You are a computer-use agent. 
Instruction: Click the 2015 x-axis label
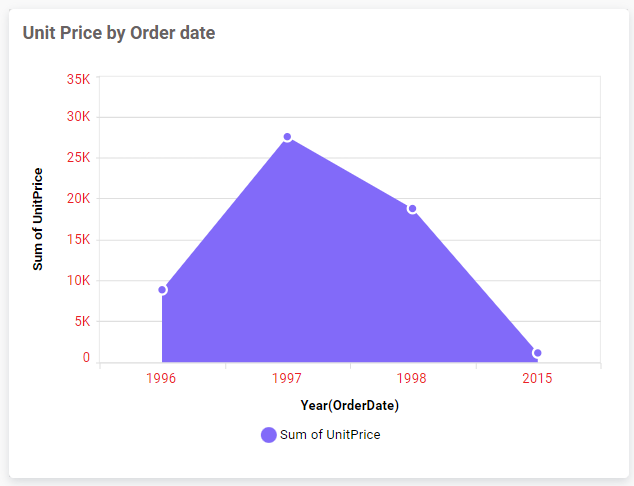[x=537, y=379]
